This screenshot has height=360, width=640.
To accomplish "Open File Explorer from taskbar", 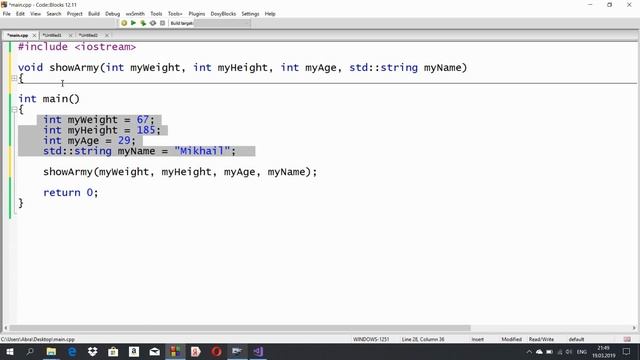I will tap(51, 352).
